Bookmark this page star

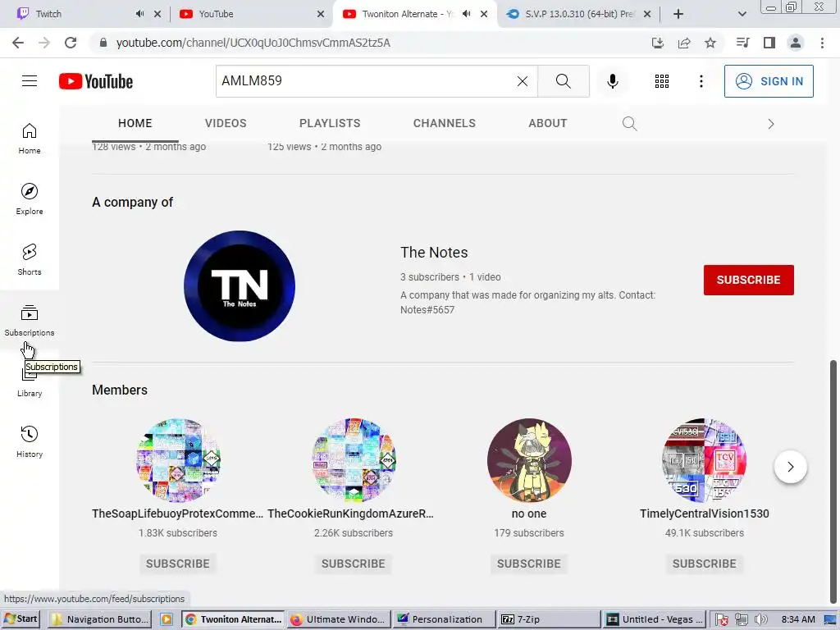(710, 43)
